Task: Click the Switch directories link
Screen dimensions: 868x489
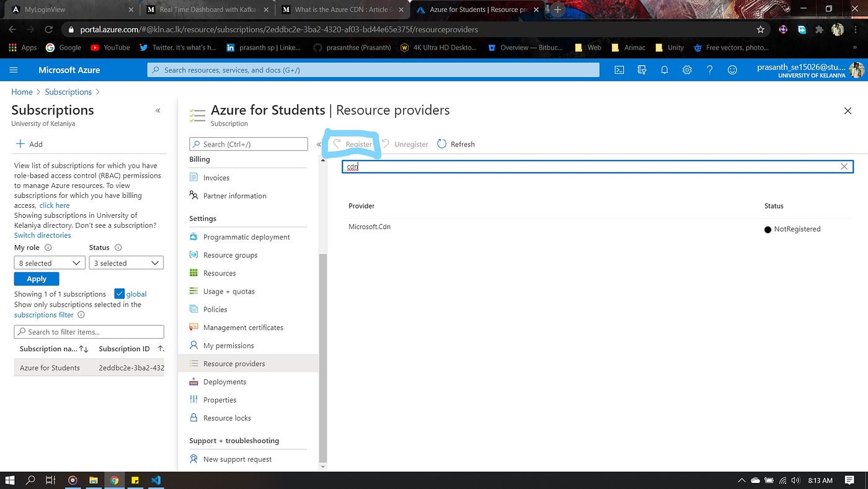Action: (43, 235)
